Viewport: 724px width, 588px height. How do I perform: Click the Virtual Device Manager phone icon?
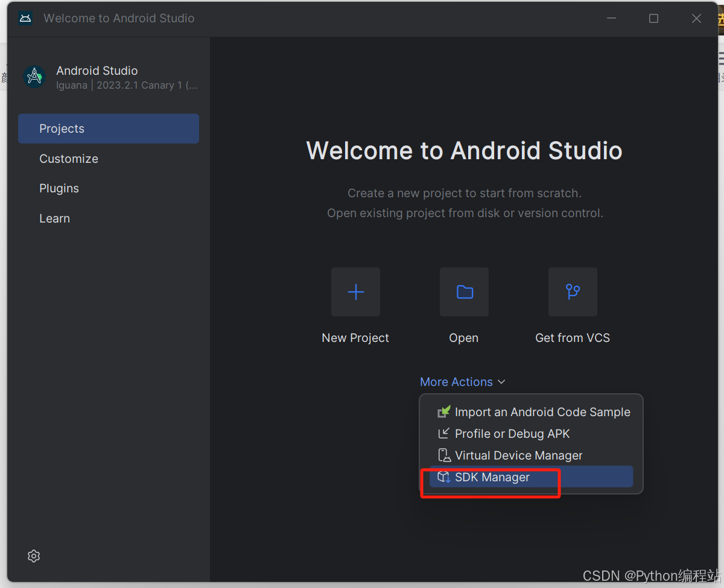tap(444, 455)
